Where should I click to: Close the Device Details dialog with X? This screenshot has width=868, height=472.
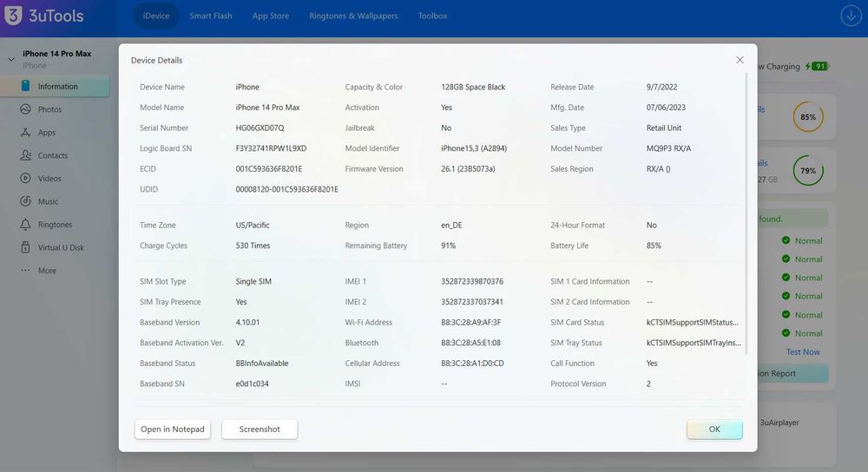tap(740, 60)
